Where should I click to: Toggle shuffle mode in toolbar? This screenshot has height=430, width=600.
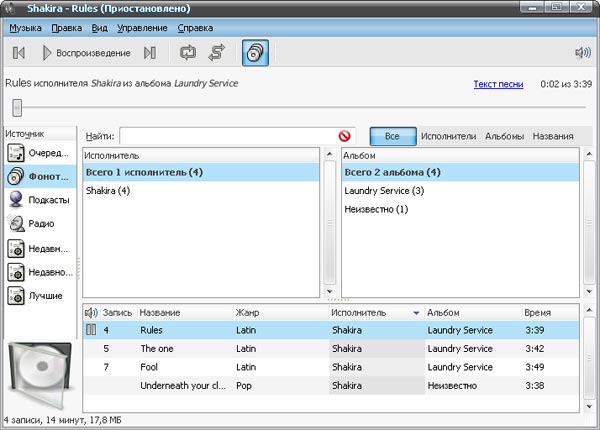pos(215,52)
